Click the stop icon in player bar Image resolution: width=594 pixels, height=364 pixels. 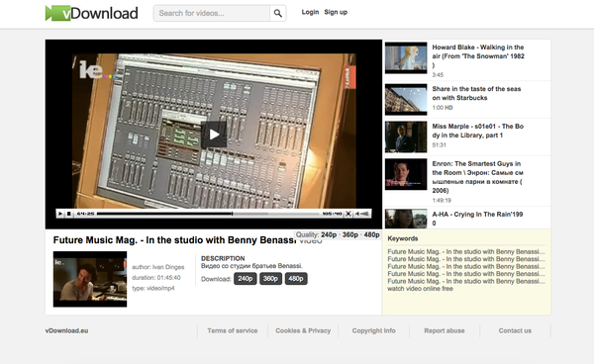(x=69, y=214)
